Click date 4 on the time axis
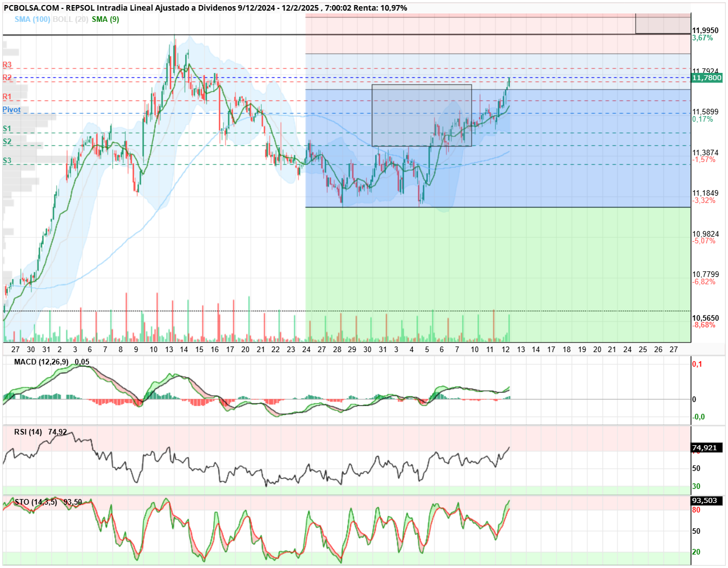 click(x=412, y=349)
